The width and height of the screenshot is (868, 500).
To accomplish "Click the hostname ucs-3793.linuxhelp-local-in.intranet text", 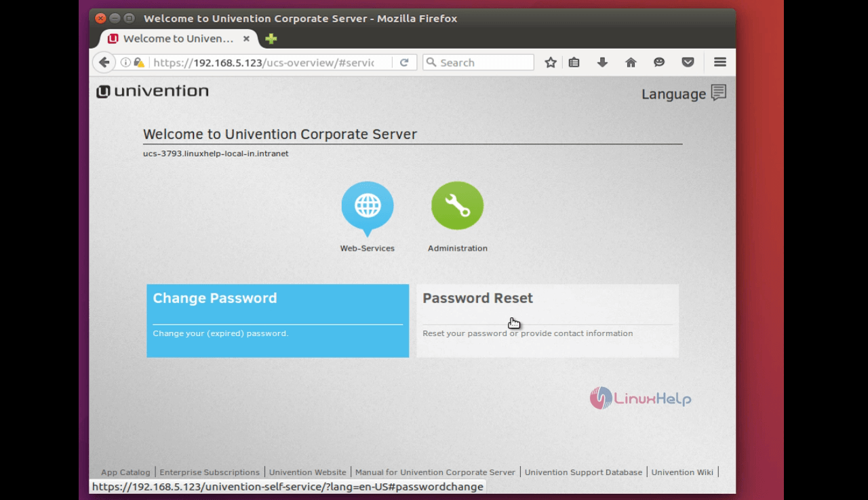I will [x=216, y=154].
